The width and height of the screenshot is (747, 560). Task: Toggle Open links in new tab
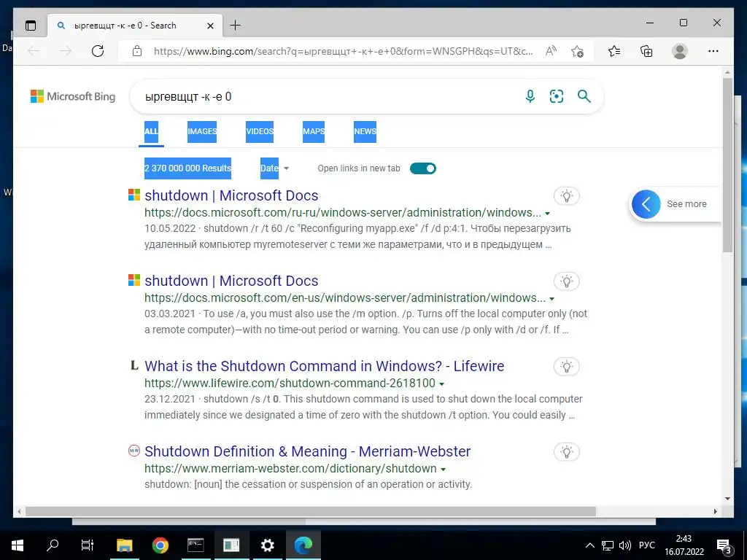coord(422,168)
